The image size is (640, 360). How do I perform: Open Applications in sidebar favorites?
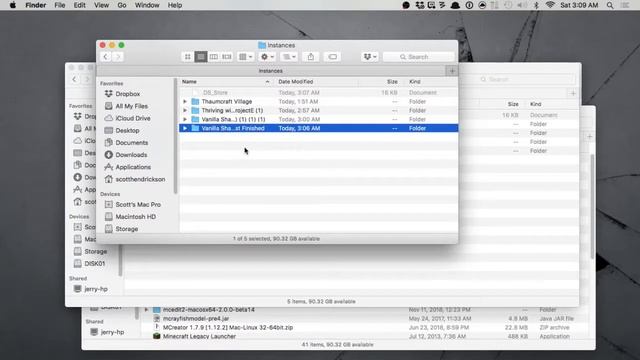pos(133,167)
